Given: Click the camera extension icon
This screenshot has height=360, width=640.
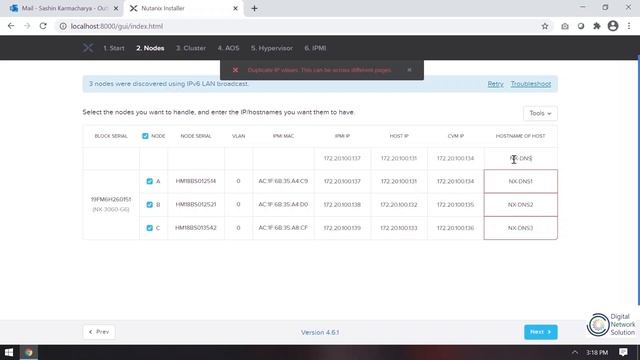Looking at the screenshot, I should [x=565, y=26].
